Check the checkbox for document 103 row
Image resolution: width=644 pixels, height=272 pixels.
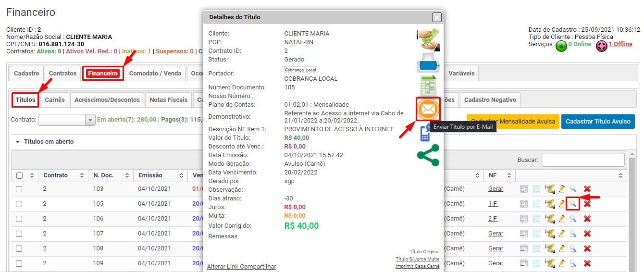pyautogui.click(x=19, y=189)
